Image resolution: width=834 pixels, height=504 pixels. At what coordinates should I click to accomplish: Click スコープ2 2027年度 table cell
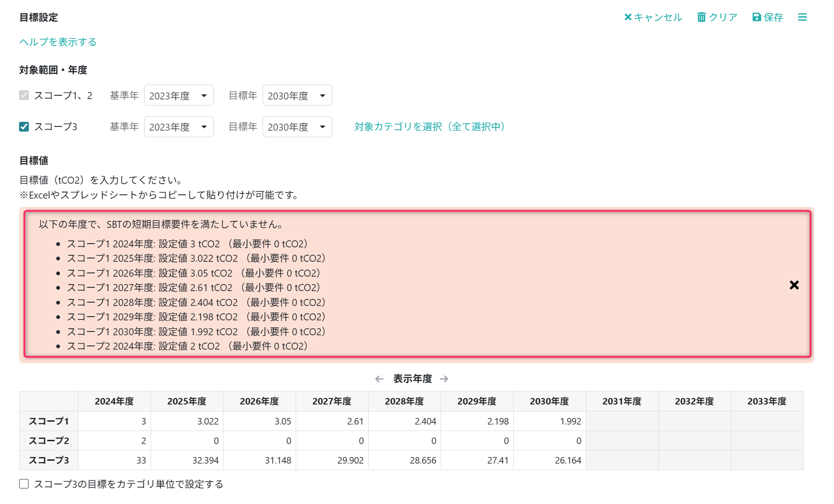(332, 441)
